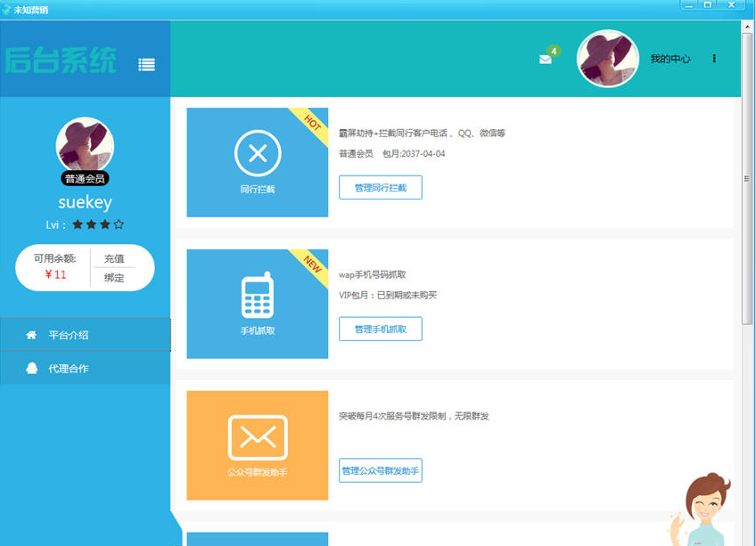The height and width of the screenshot is (546, 756).
Task: Click the 包月:2037-04-04 expiry text
Action: click(x=414, y=154)
